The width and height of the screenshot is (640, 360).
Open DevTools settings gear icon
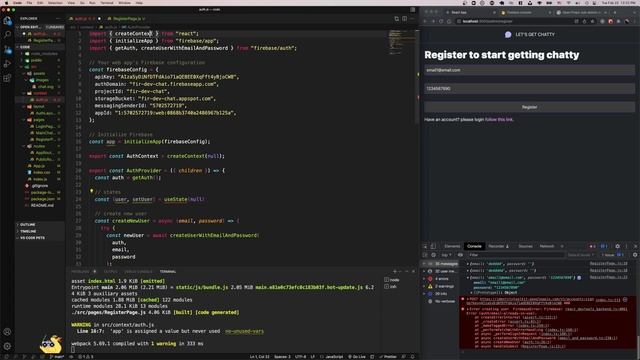[x=618, y=246]
